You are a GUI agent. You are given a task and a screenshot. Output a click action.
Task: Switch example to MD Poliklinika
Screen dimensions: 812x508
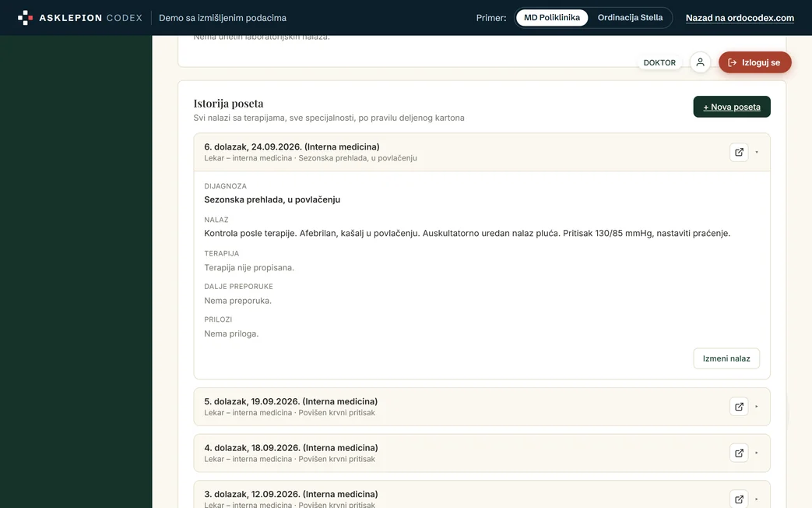tap(551, 18)
